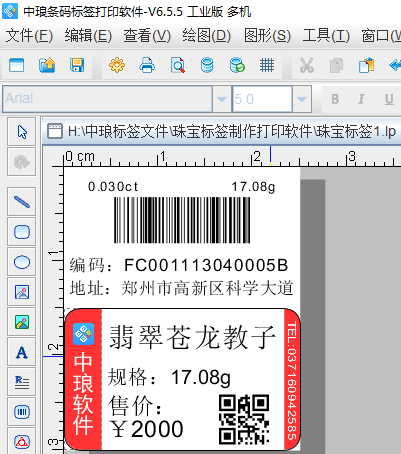Click the 地址：郑州市高新区科学大道 text
This screenshot has height=454, width=401.
182,288
